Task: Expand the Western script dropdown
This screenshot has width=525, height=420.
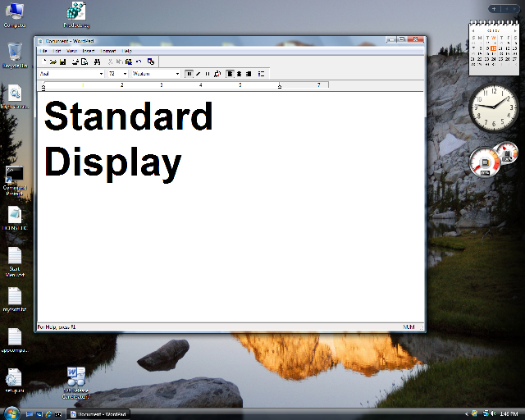Action: pos(177,74)
